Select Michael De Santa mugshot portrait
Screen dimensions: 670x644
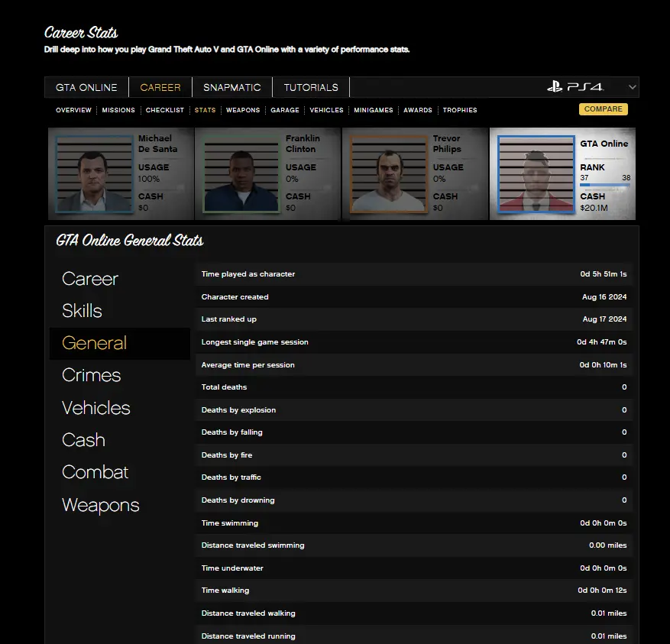point(94,174)
